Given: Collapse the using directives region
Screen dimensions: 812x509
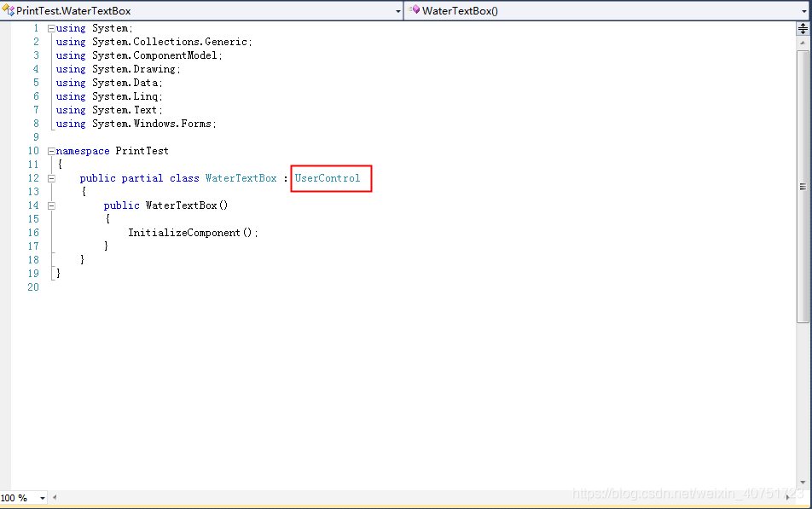Looking at the screenshot, I should click(51, 28).
